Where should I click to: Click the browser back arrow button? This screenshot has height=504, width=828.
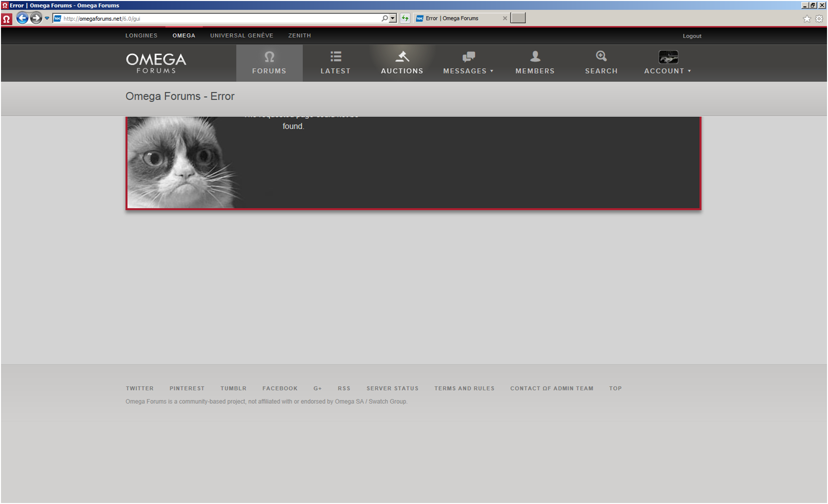pos(22,18)
